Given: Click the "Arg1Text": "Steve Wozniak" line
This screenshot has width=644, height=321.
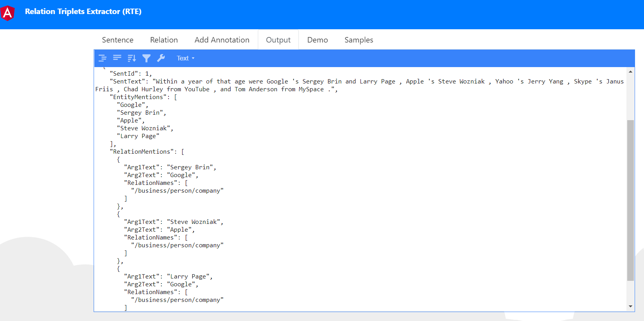Looking at the screenshot, I should 174,222.
